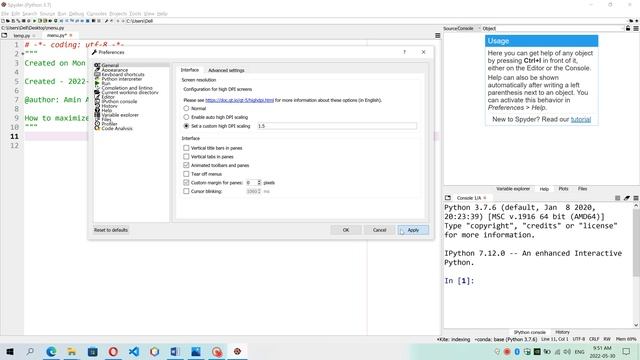Screen dimensions: 640x360
Task: Open Opera browser from taskbar
Action: point(113,351)
